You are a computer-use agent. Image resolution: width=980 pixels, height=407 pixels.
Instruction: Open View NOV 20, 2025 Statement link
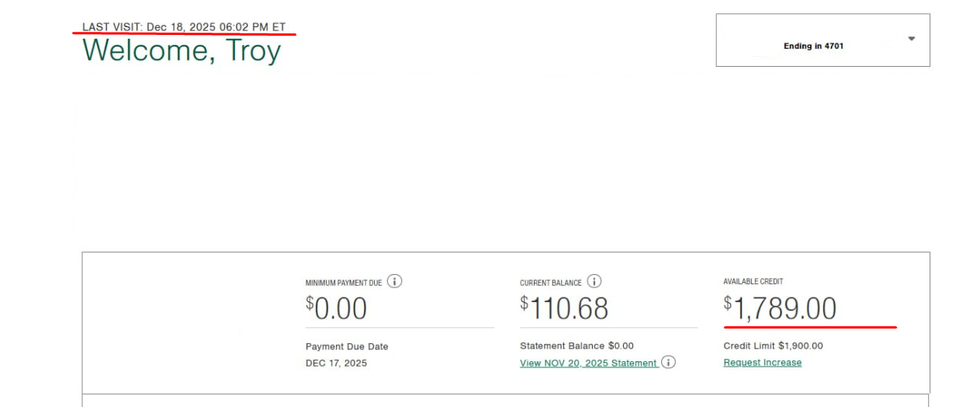pyautogui.click(x=588, y=363)
